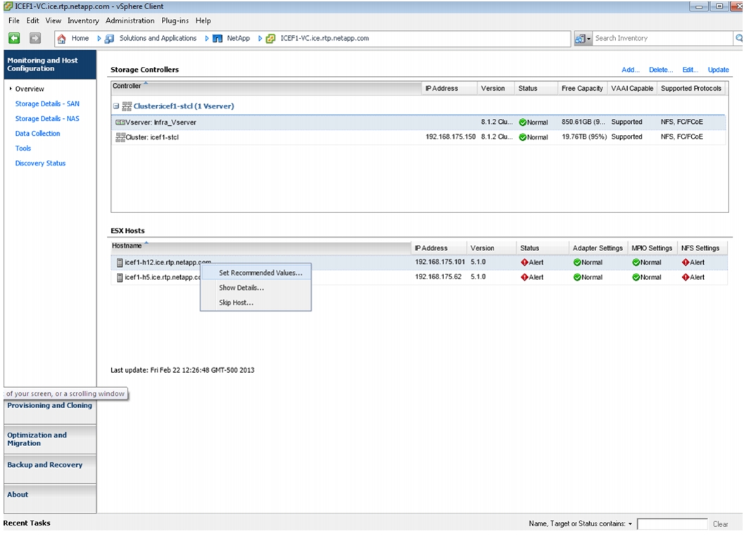Click the Search Inventory magnifier icon
The width and height of the screenshot is (744, 560).
tap(739, 38)
